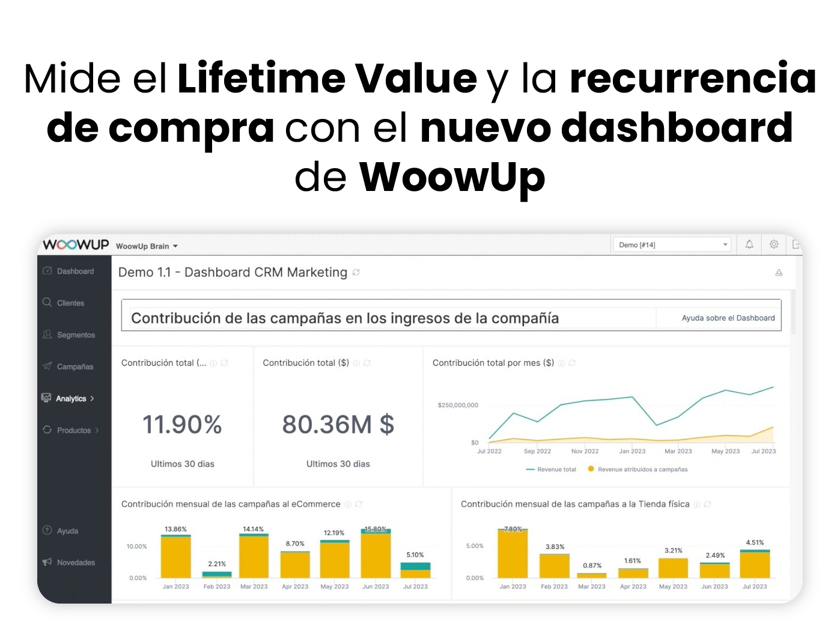840x642 pixels.
Task: Toggle 'Revenue total' legend series
Action: 551,470
